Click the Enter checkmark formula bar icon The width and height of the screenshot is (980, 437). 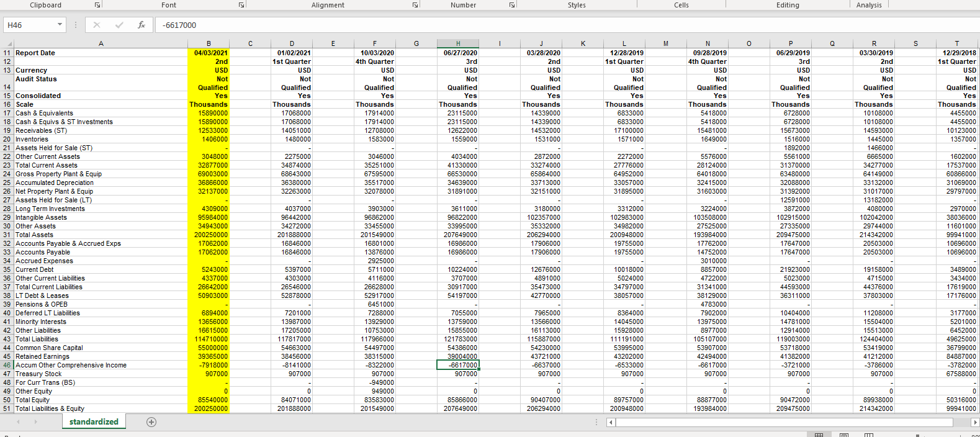[119, 25]
